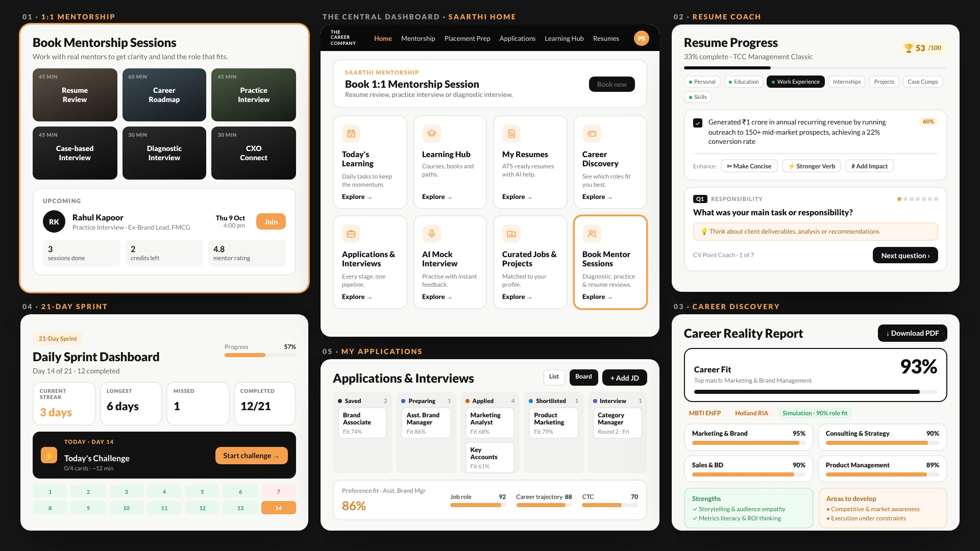Click the Career Discovery card icon
The width and height of the screenshot is (980, 551).
click(x=592, y=134)
